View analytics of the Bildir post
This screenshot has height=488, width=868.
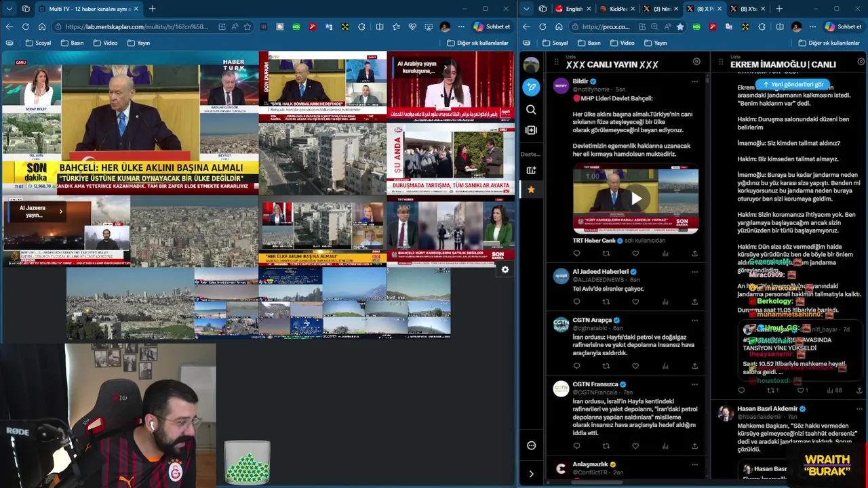665,253
